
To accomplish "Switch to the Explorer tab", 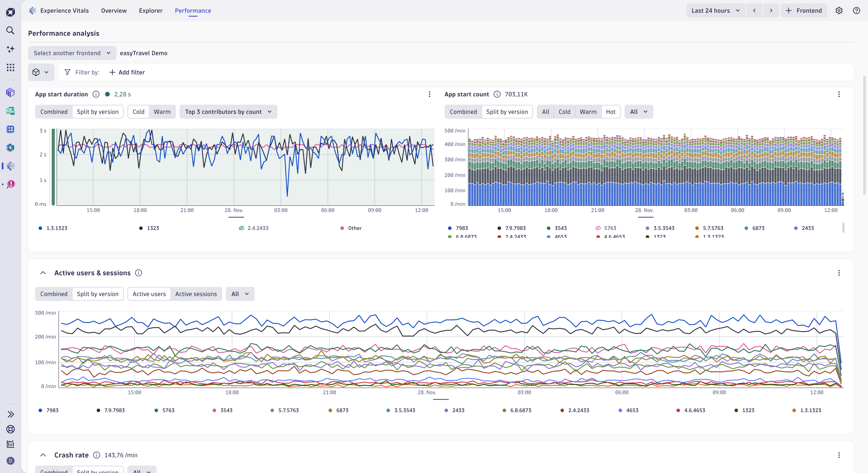I will pyautogui.click(x=151, y=11).
